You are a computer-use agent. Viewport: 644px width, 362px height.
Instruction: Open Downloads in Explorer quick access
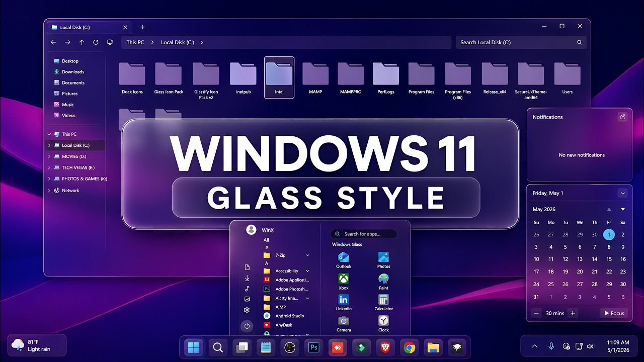(x=69, y=72)
